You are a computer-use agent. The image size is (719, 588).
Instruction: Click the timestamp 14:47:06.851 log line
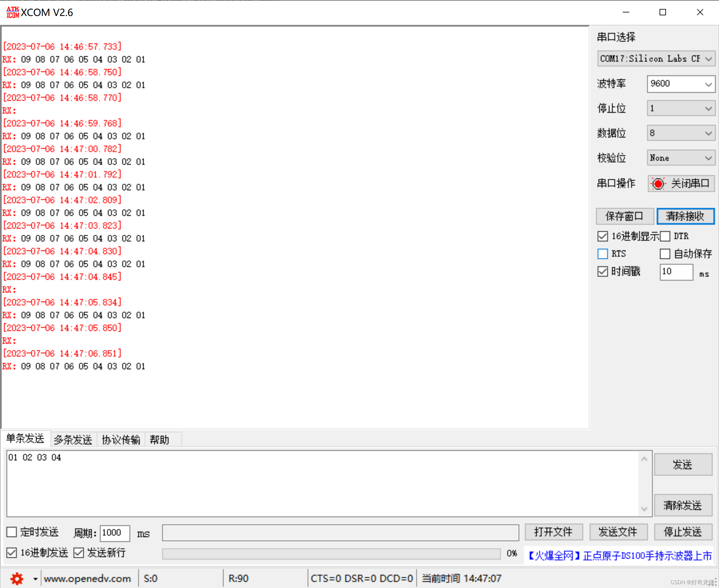(62, 353)
